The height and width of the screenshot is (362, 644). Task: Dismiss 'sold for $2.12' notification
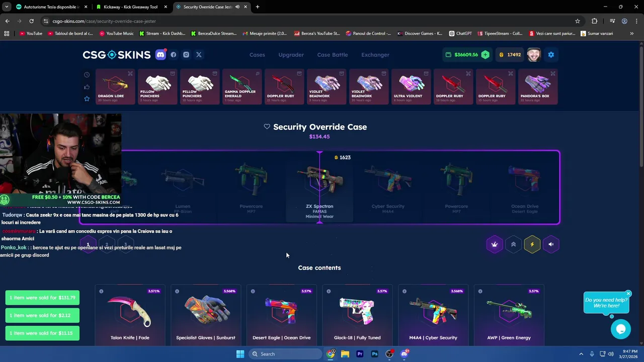[42, 315]
